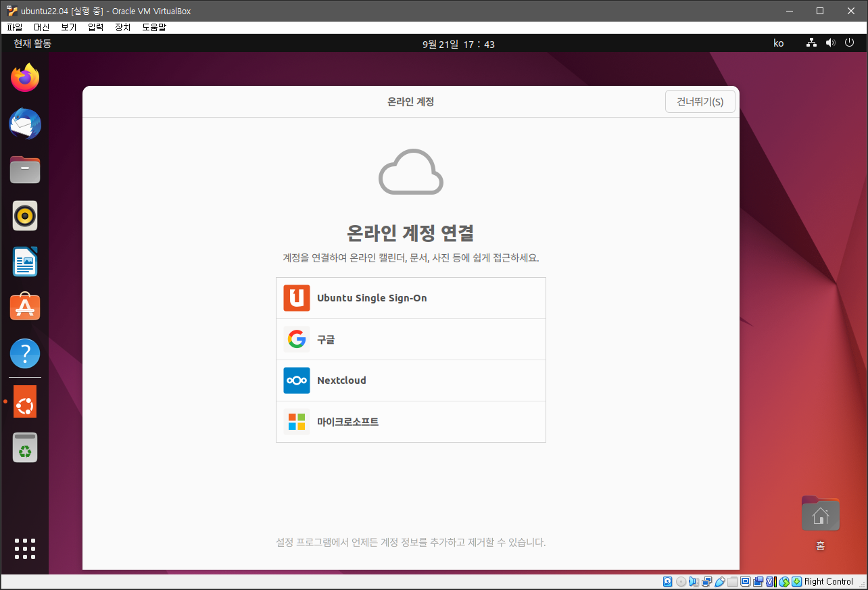
Task: Launch Thunderbird mail from the dock
Action: pyautogui.click(x=25, y=124)
